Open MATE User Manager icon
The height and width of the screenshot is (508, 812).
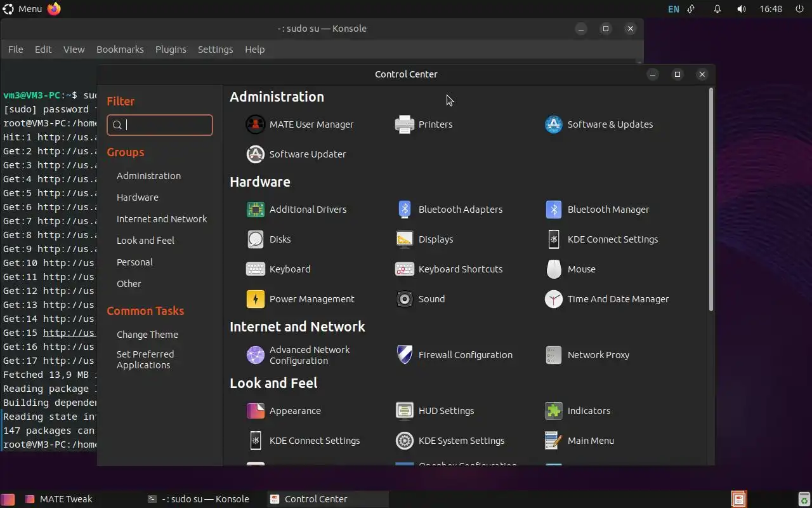255,124
